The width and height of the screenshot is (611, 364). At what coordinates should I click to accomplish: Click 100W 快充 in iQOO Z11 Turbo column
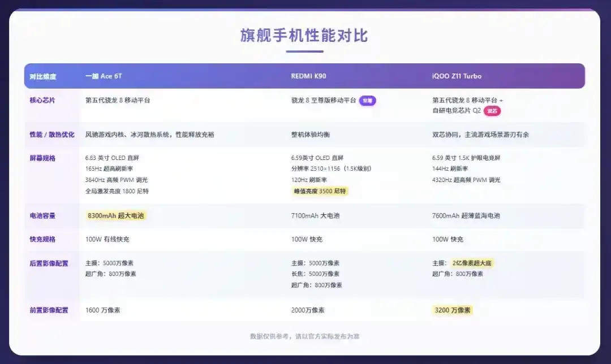tap(448, 239)
